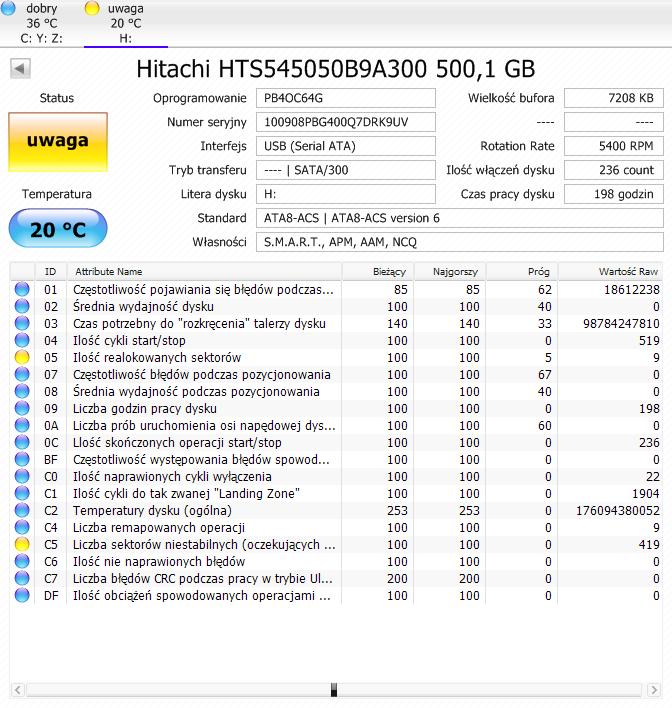This screenshot has height=708, width=672.
Task: Click the blue status icon for attribute C7
Action: 22,578
